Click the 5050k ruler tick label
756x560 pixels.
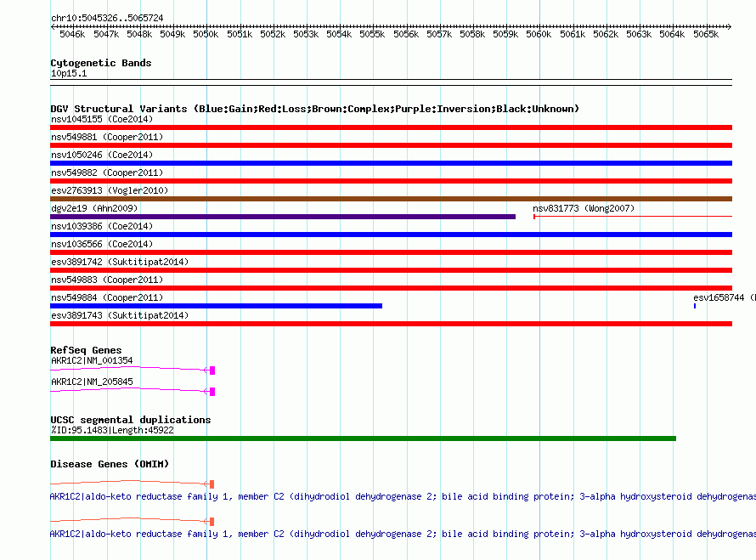[x=206, y=34]
